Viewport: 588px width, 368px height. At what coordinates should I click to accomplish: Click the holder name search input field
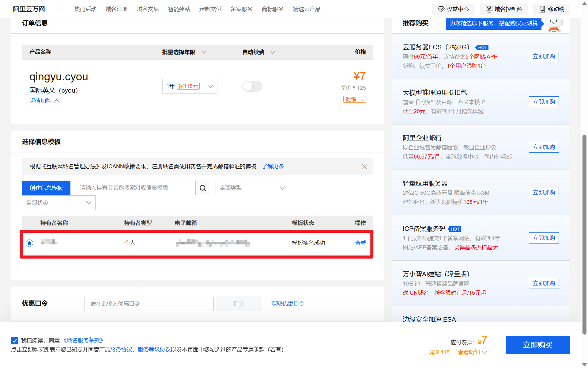[x=136, y=188]
